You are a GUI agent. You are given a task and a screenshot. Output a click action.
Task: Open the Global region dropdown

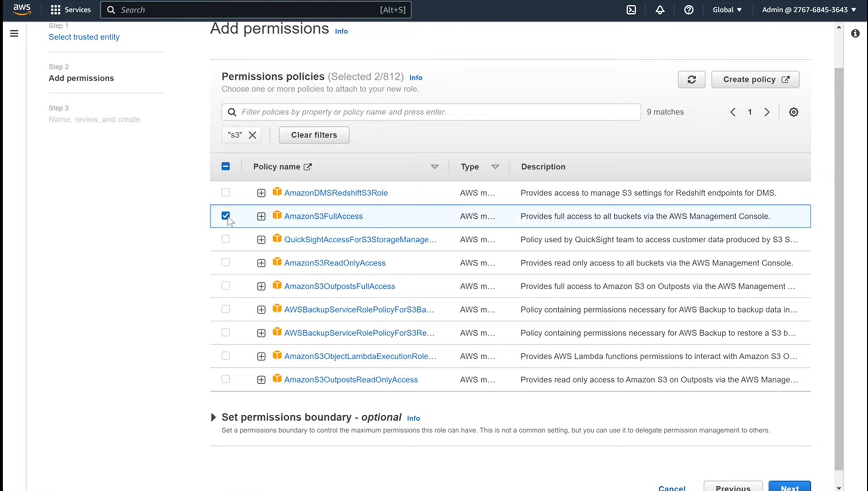coord(727,10)
